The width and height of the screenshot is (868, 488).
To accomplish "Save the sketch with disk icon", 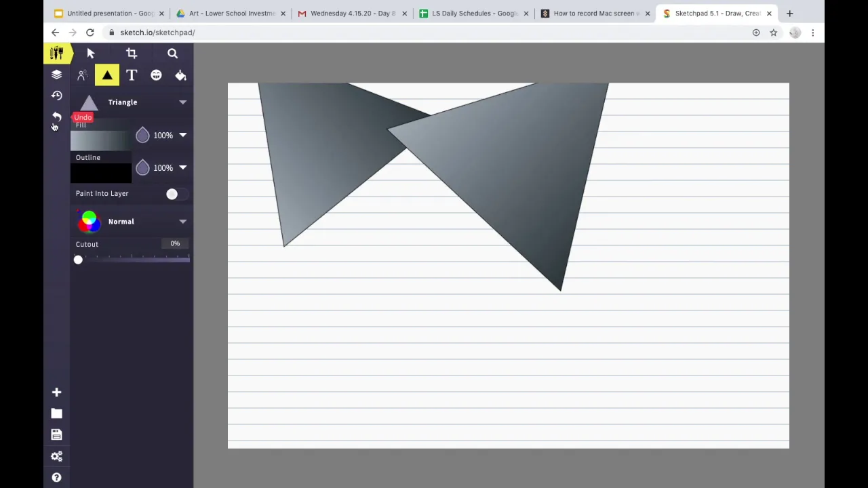I will tap(56, 434).
